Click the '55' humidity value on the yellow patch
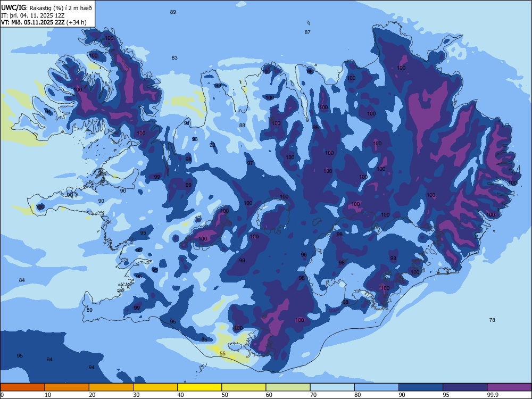This screenshot has height=399, width=532. tap(222, 354)
